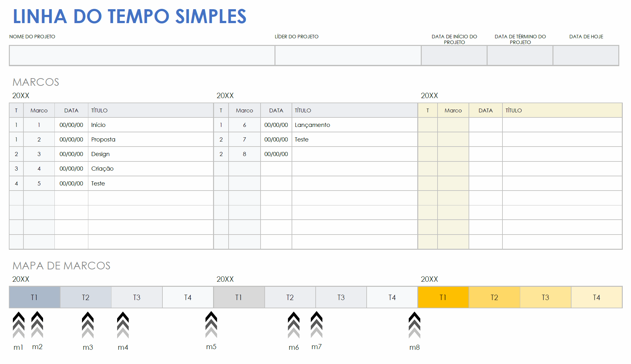Select the cream T4 block of third year
631x364 pixels.
pos(596,297)
